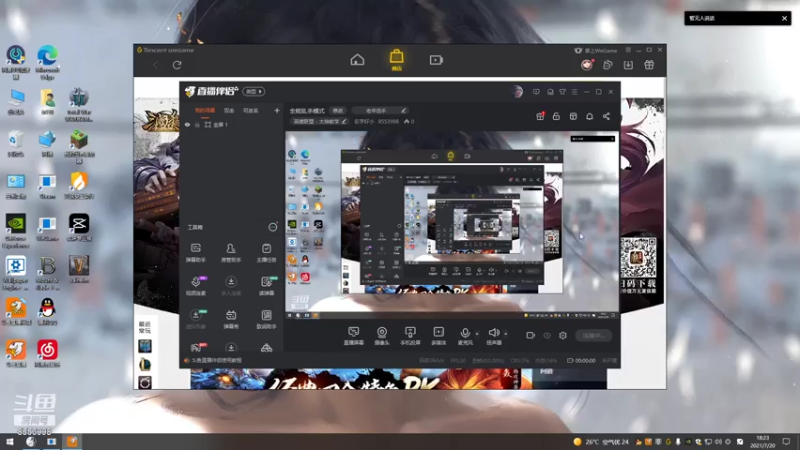Open the WeGame gift icon
Screen dimensions: 800x450
click(649, 65)
